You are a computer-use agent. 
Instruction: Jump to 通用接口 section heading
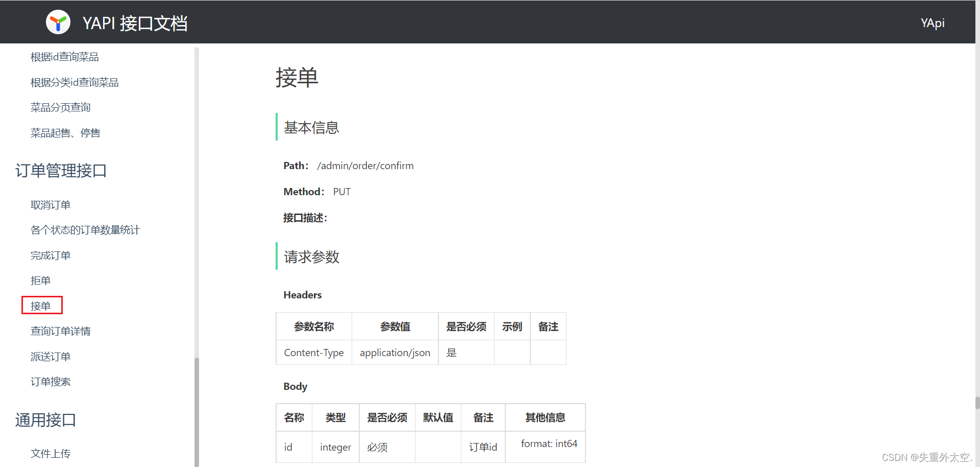[x=45, y=420]
